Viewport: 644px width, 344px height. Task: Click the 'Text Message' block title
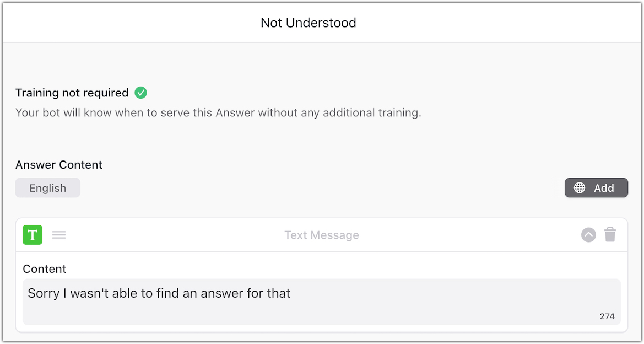click(322, 235)
